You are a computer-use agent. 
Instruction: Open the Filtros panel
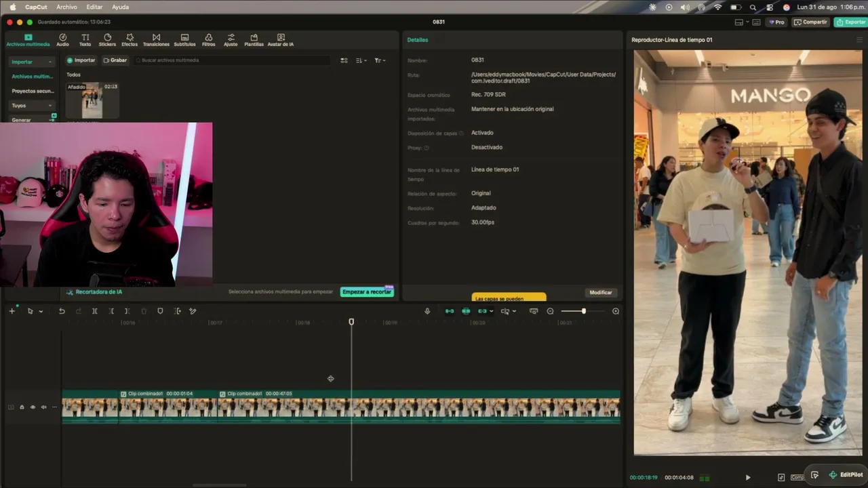pos(208,40)
